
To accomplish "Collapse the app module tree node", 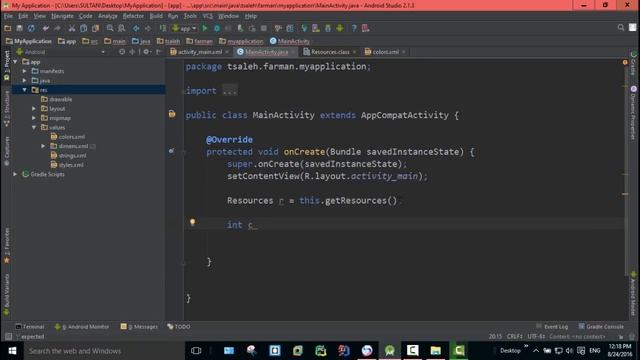I will 16,62.
